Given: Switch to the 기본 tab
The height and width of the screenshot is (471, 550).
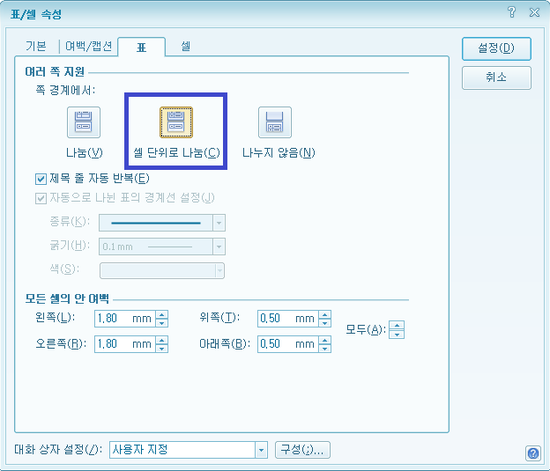Looking at the screenshot, I should (x=36, y=46).
